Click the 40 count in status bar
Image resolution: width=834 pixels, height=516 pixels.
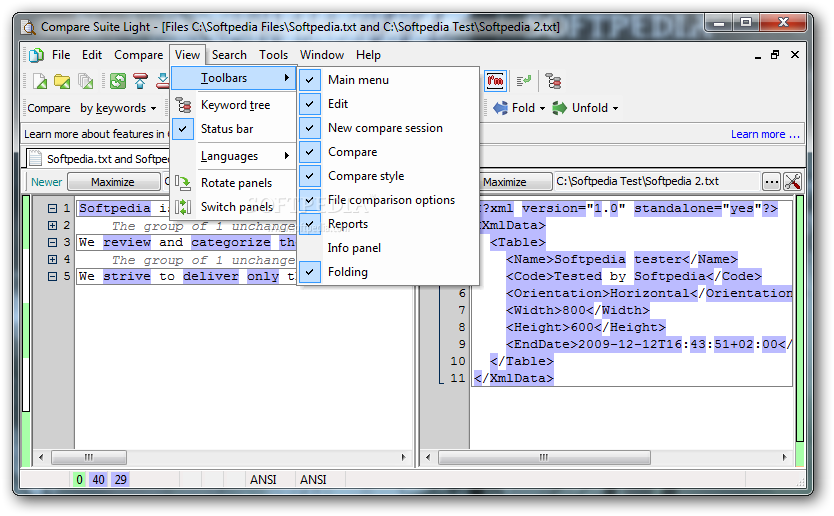(98, 480)
